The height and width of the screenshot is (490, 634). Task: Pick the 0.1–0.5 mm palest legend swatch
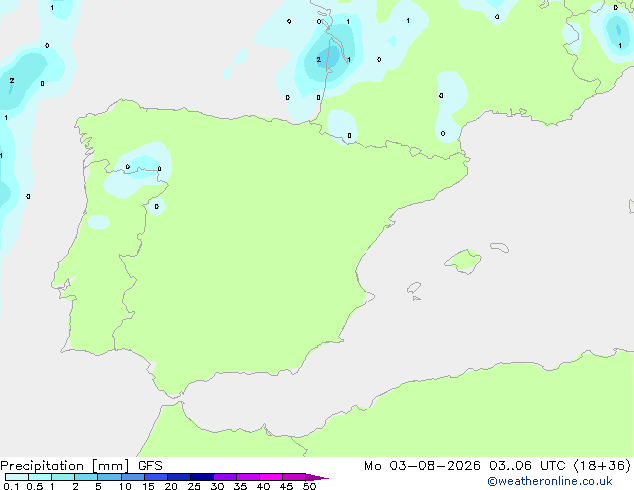[x=17, y=477]
